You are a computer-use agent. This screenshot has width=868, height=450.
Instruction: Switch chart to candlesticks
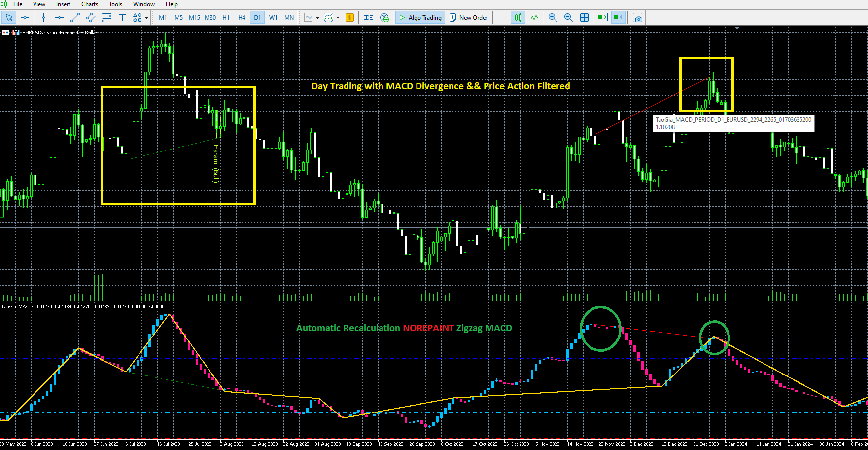518,18
